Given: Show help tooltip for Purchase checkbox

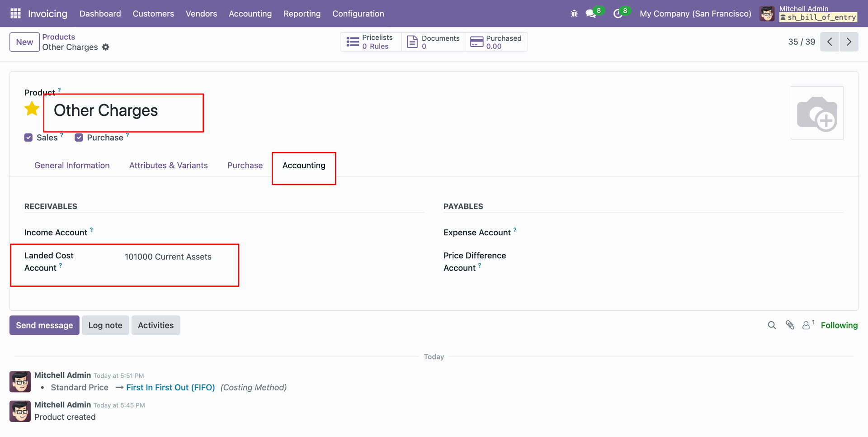Looking at the screenshot, I should [127, 135].
